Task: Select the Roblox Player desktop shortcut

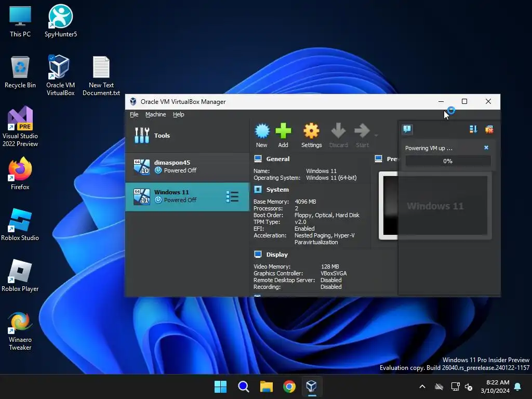Action: coord(20,275)
